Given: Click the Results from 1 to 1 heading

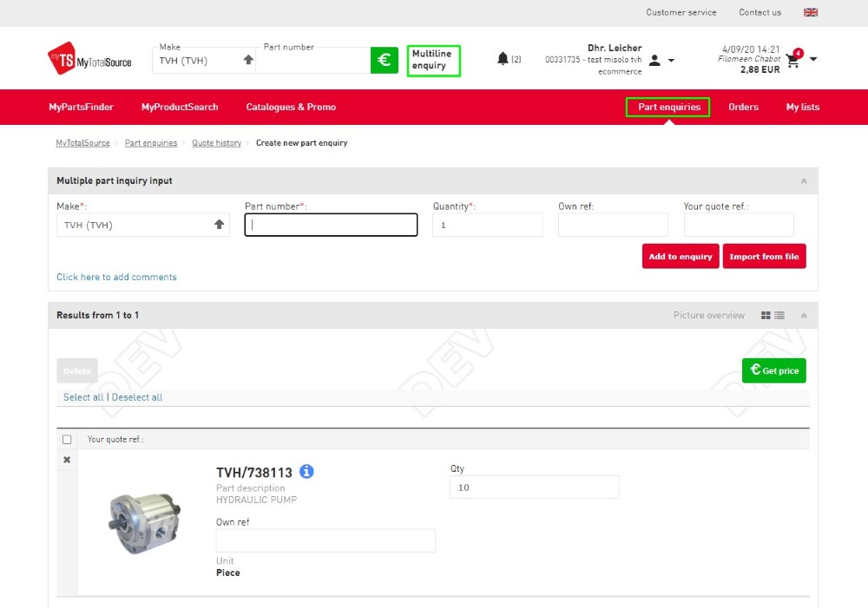Looking at the screenshot, I should (97, 316).
